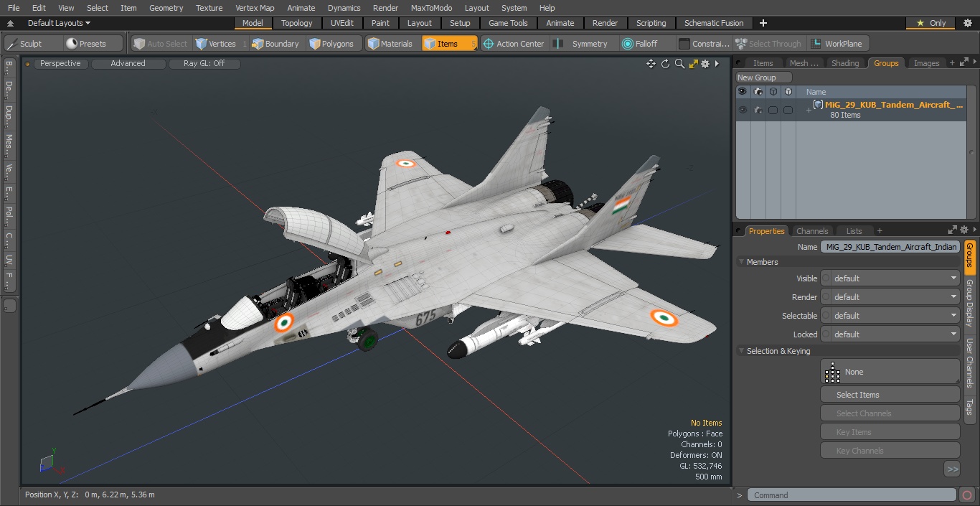
Task: Open the viewport arrow menu beside the gear
Action: point(717,64)
